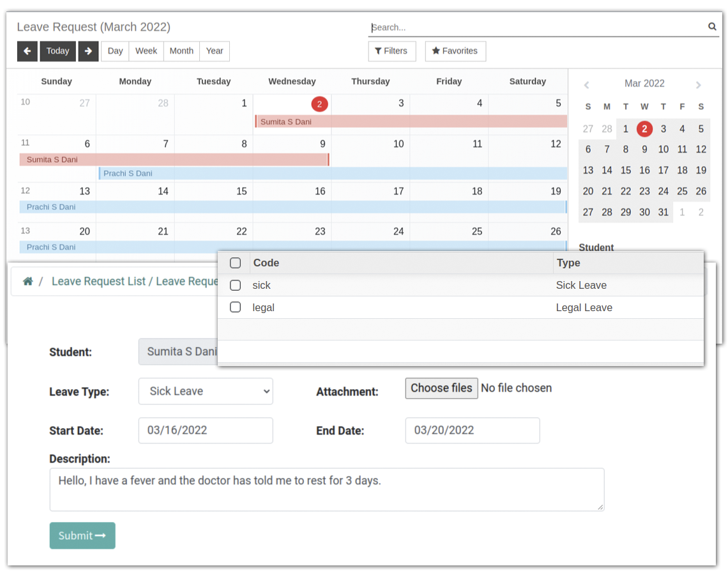Screen dimensions: 728x575
Task: Open the Filters funnel menu
Action: coord(391,51)
